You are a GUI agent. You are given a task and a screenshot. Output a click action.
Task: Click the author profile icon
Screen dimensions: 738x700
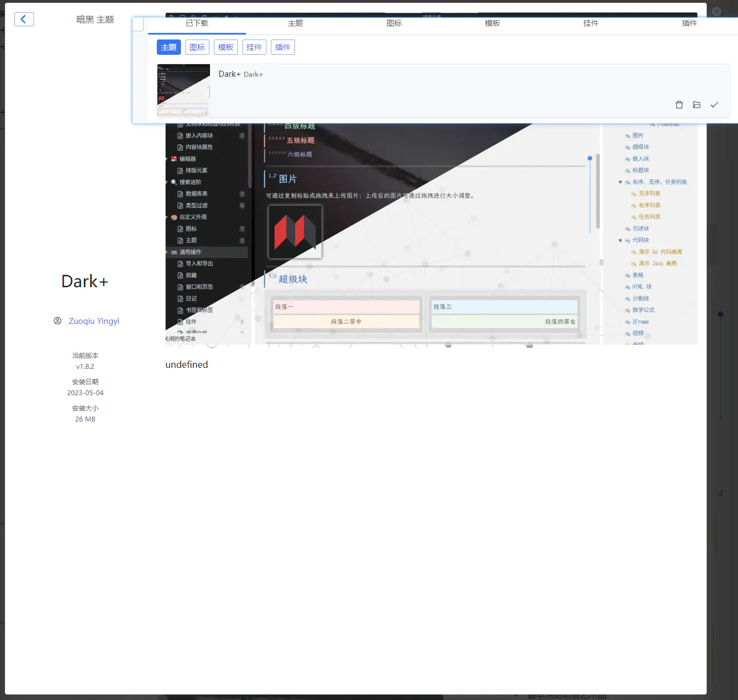point(58,321)
